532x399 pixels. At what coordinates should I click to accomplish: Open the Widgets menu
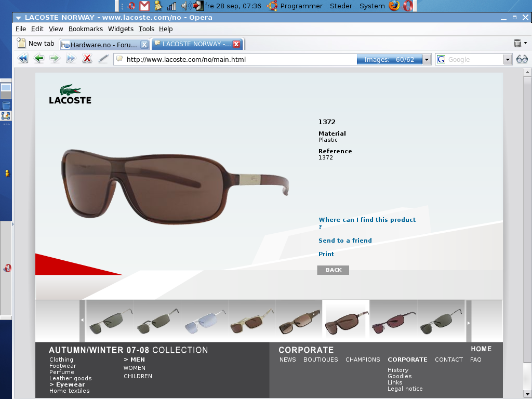click(x=121, y=29)
